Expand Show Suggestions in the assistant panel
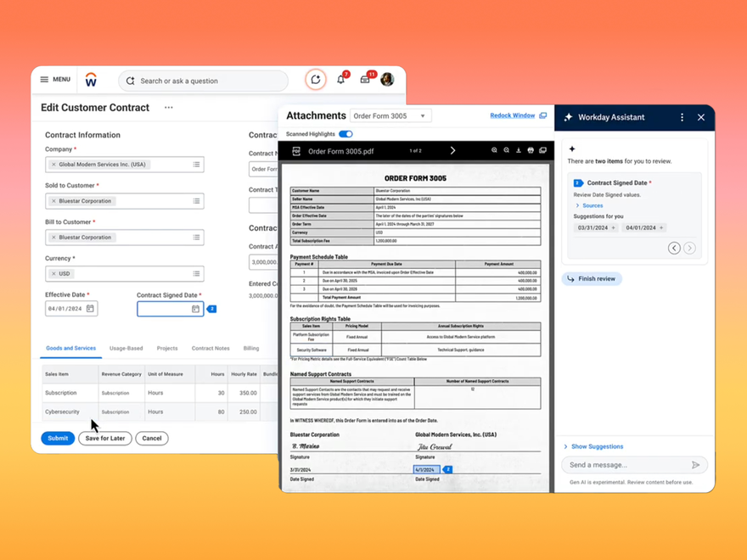The image size is (747, 560). (x=598, y=446)
